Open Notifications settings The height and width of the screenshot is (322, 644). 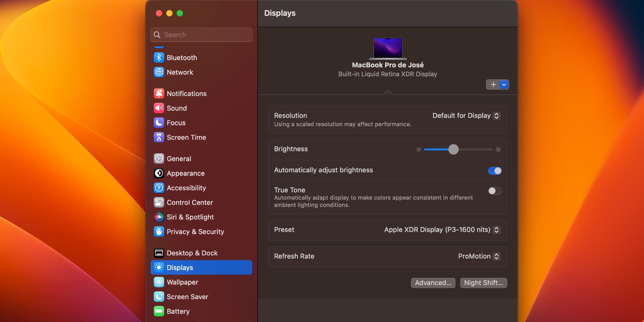(x=186, y=93)
